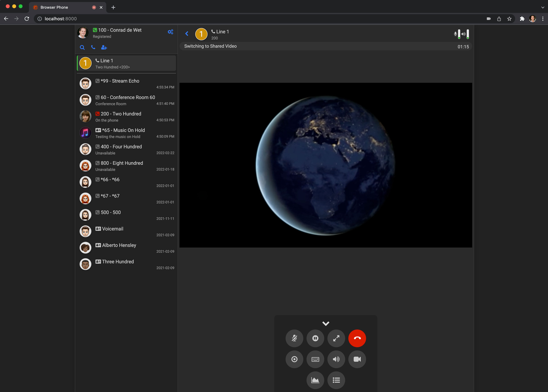Start call recording with the record button
The width and height of the screenshot is (548, 392).
coord(294,359)
